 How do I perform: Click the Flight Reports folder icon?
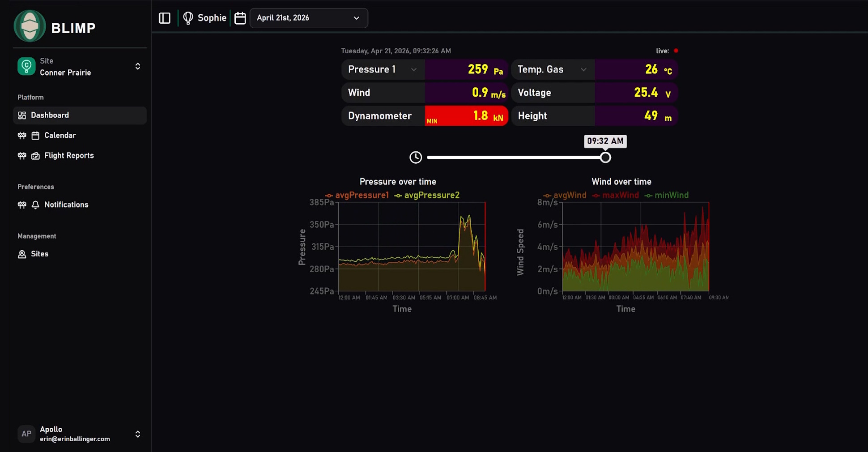coord(35,156)
